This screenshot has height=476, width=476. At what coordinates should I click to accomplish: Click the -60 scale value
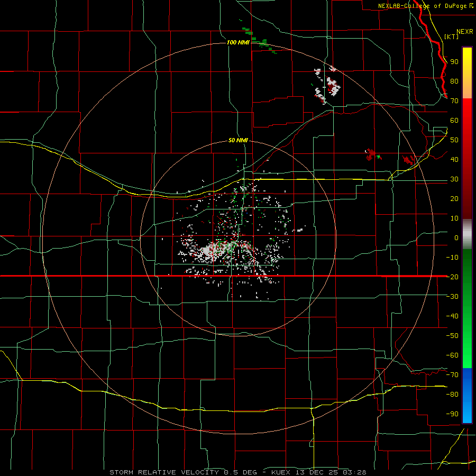tap(452, 355)
